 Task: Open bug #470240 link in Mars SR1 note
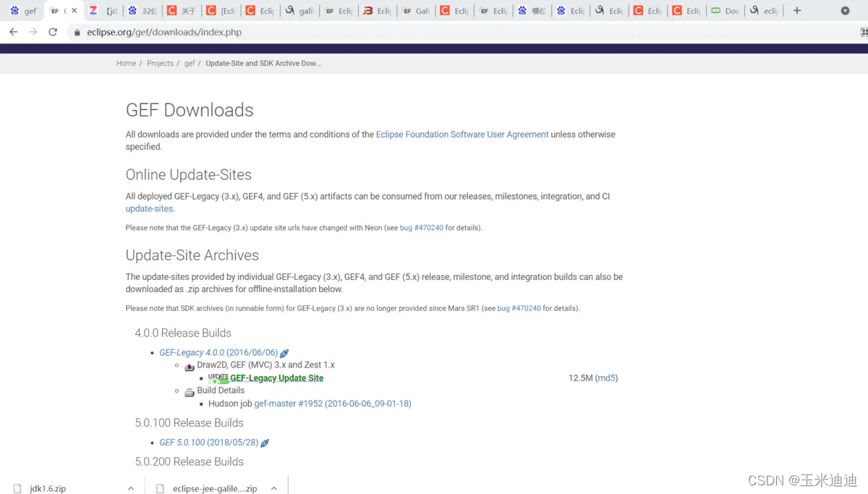[x=519, y=308]
